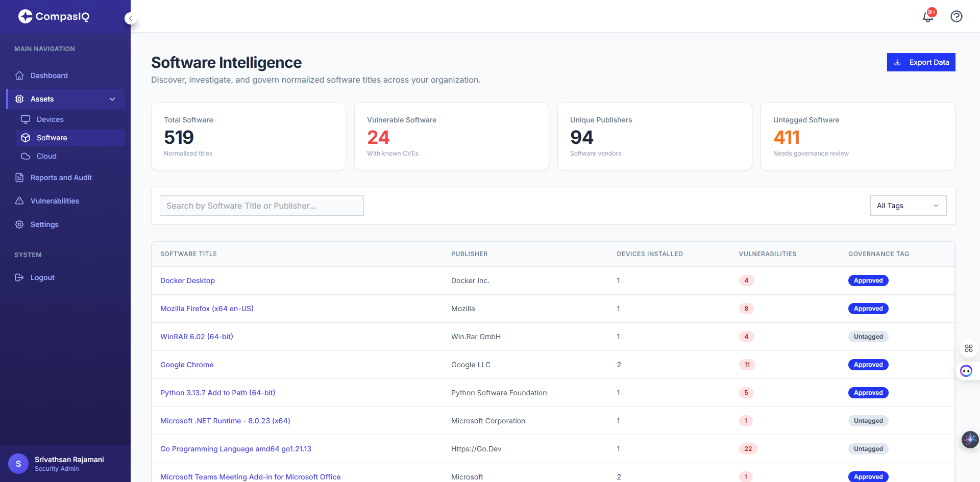Image resolution: width=980 pixels, height=482 pixels.
Task: Click the Devices monitor icon
Action: [26, 119]
